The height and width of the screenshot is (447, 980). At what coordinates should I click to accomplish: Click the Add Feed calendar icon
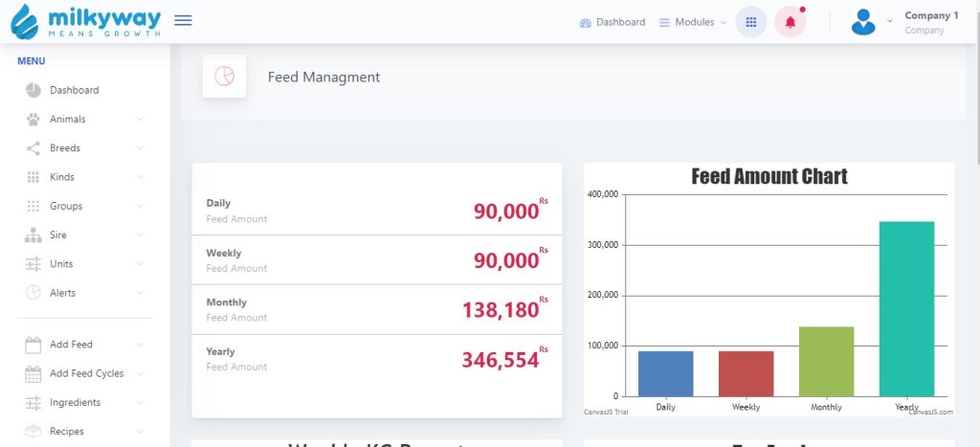pyautogui.click(x=33, y=345)
